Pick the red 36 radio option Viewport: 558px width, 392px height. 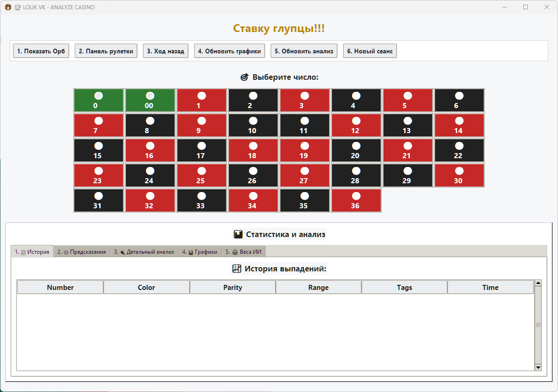356,200
